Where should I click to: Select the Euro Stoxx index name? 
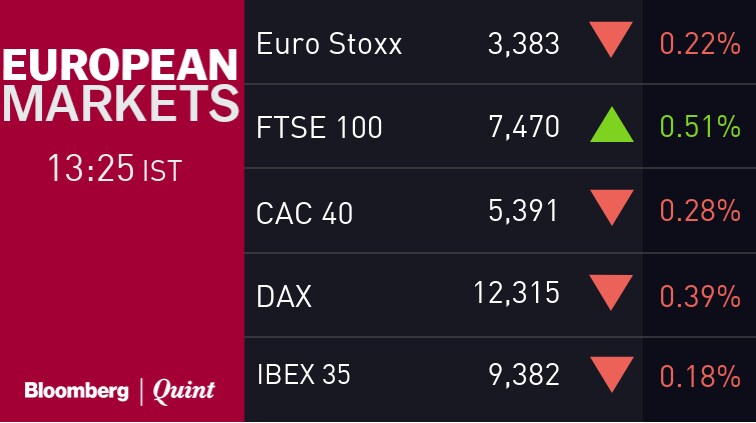[329, 44]
